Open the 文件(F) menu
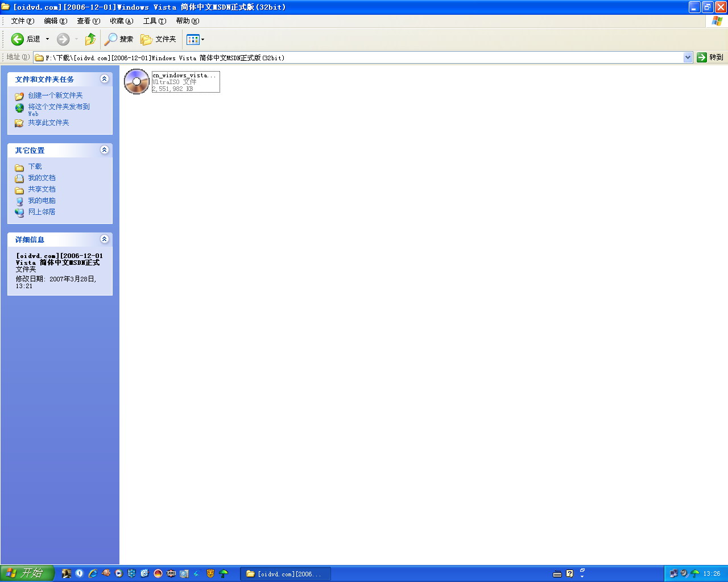The height and width of the screenshot is (582, 728). (23, 21)
